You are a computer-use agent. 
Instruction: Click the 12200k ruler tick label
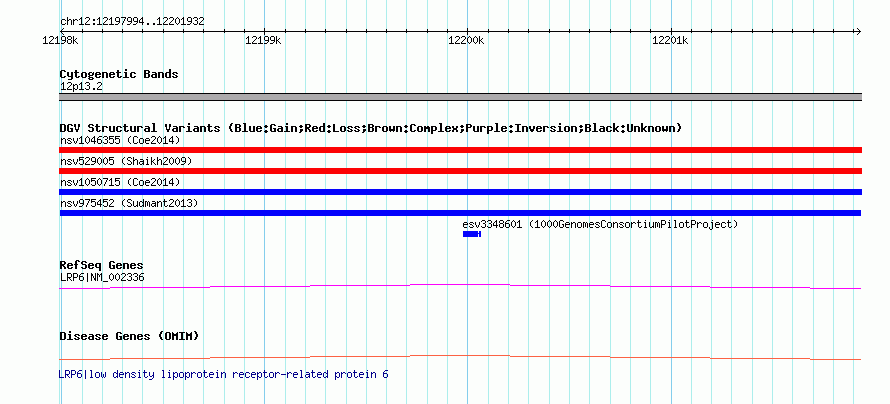[467, 40]
